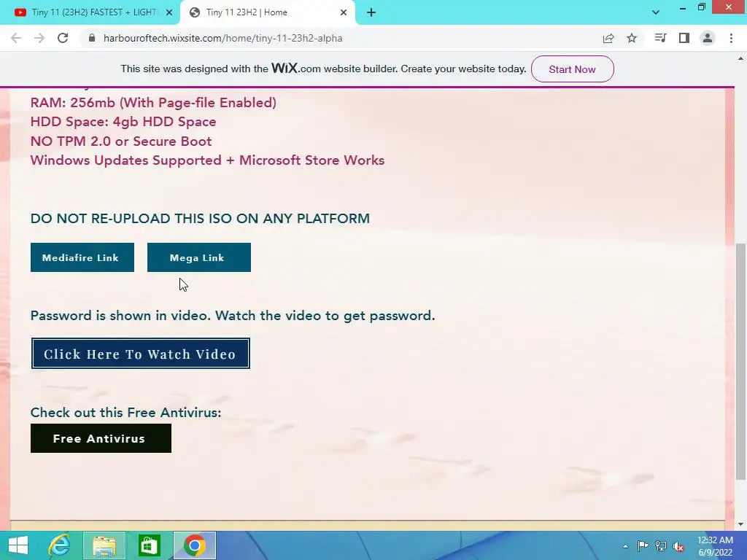The width and height of the screenshot is (747, 560).
Task: Click the scrollbar up arrow
Action: tap(741, 58)
